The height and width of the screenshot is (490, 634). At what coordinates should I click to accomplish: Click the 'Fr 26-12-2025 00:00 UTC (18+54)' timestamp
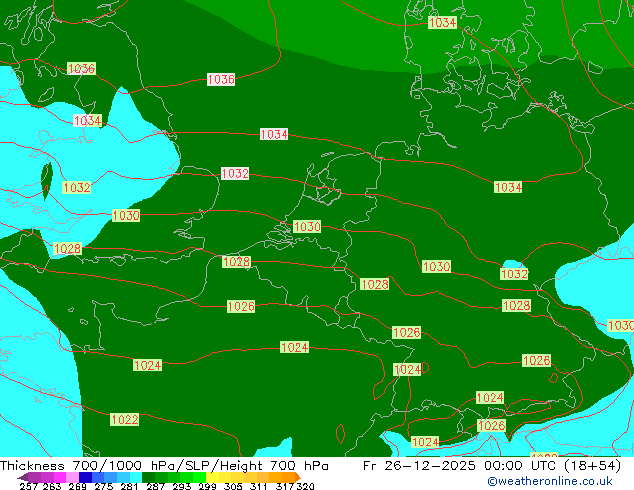(492, 466)
